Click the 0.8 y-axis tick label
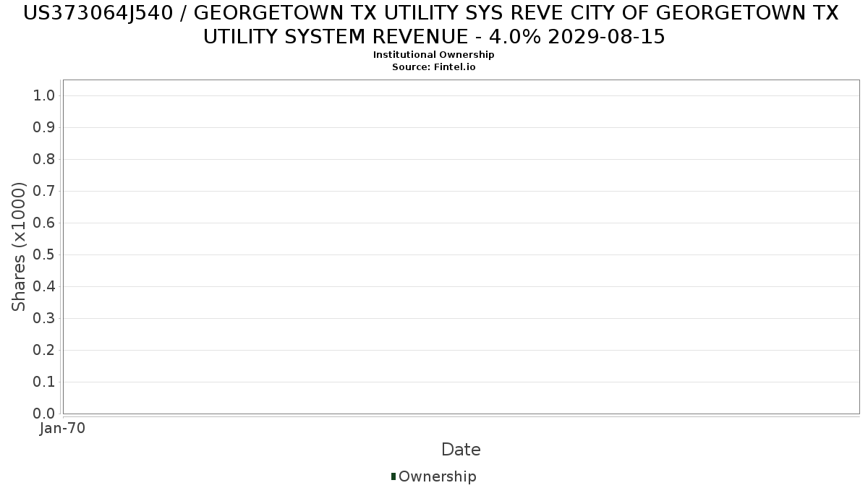The width and height of the screenshot is (868, 488). pyautogui.click(x=44, y=160)
